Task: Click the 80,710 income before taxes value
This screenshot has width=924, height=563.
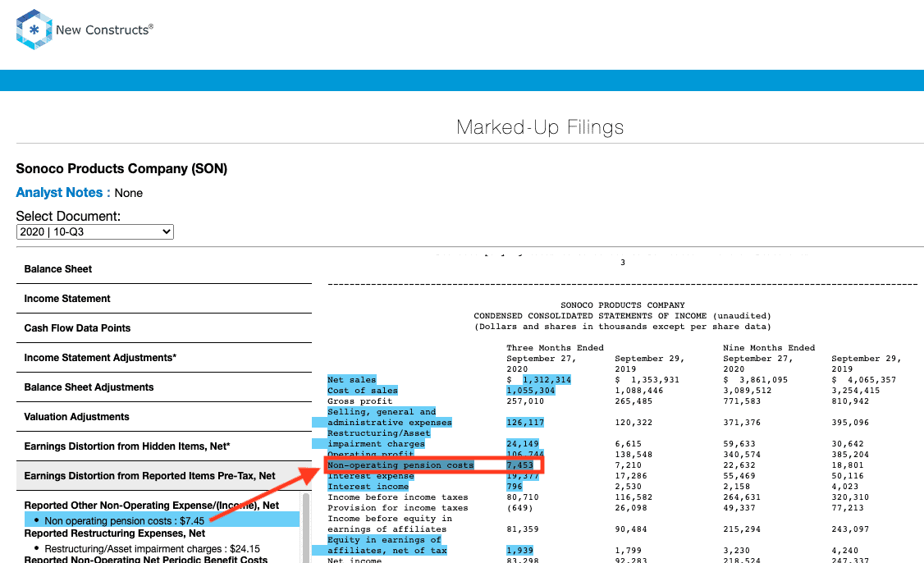Action: point(522,497)
